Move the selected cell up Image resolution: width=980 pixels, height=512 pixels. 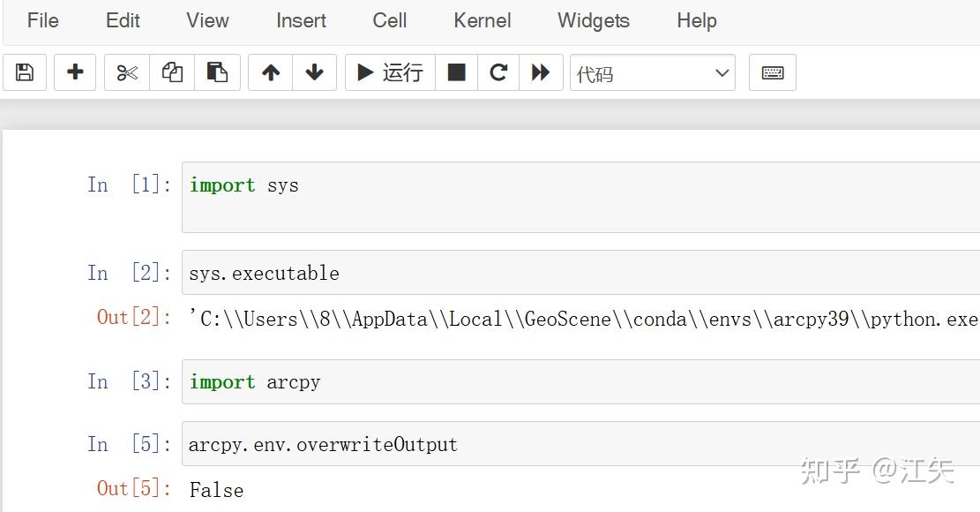271,72
